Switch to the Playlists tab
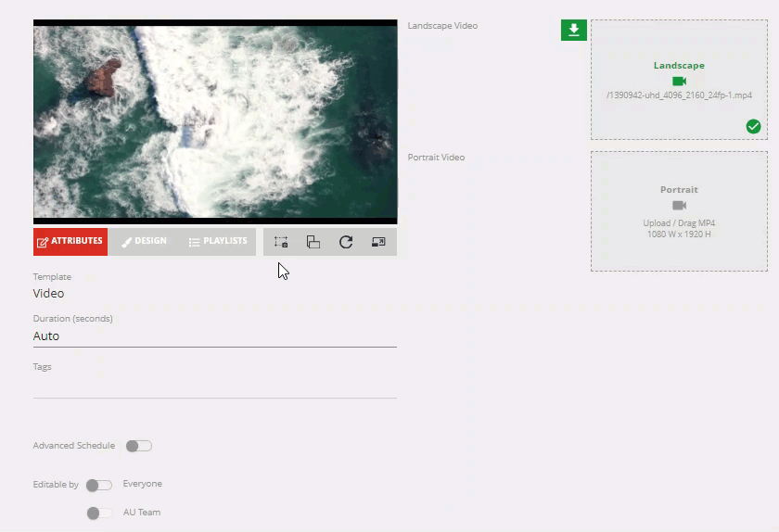This screenshot has width=779, height=532. point(218,242)
